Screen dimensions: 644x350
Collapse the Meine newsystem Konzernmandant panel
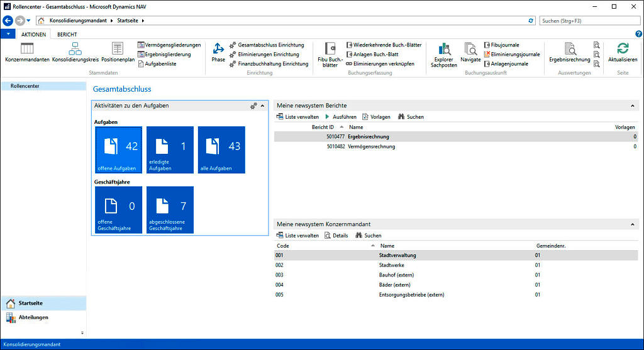point(633,224)
